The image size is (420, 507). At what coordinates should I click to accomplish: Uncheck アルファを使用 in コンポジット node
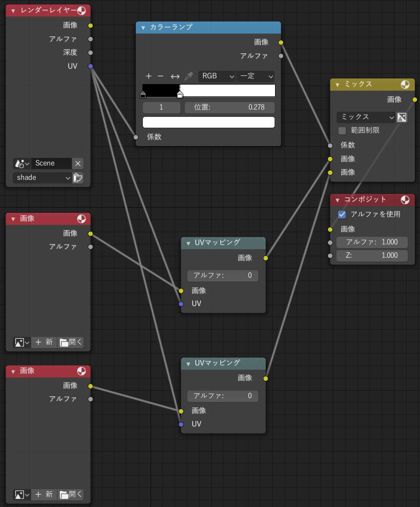(342, 214)
